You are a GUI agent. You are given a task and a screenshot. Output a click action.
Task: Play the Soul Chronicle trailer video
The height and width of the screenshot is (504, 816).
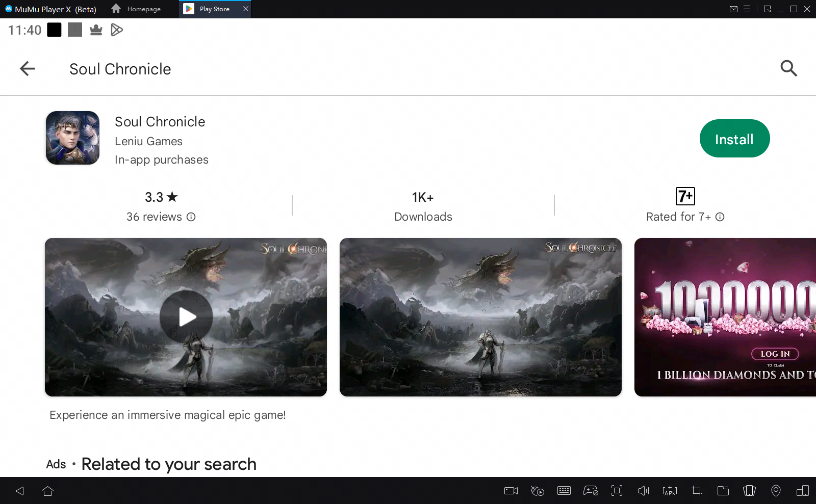pos(186,316)
